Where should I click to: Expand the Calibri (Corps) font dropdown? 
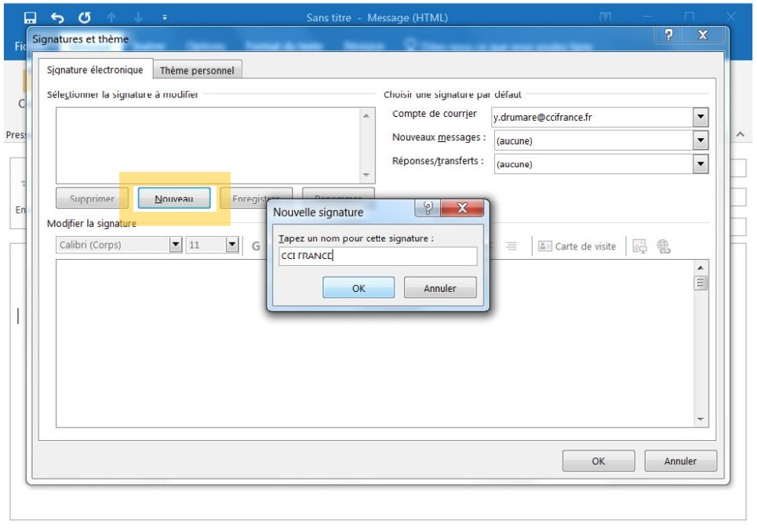point(176,245)
